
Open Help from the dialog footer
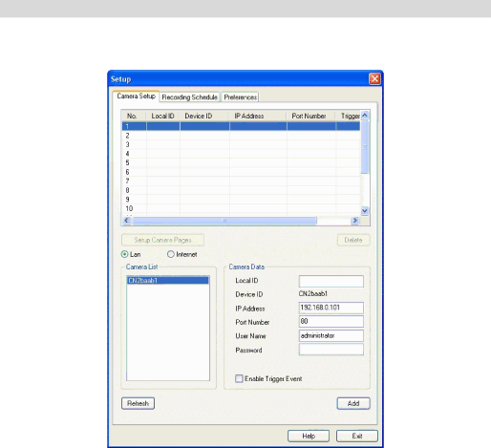click(309, 436)
